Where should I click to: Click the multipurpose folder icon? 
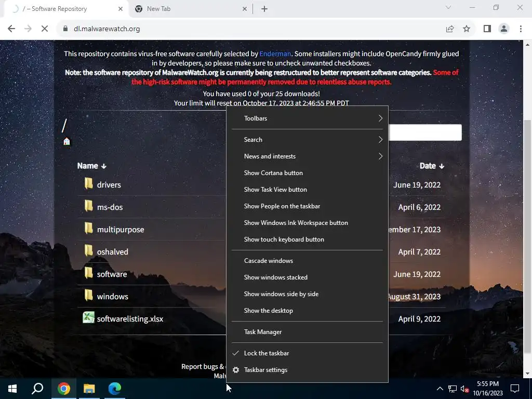[88, 229]
